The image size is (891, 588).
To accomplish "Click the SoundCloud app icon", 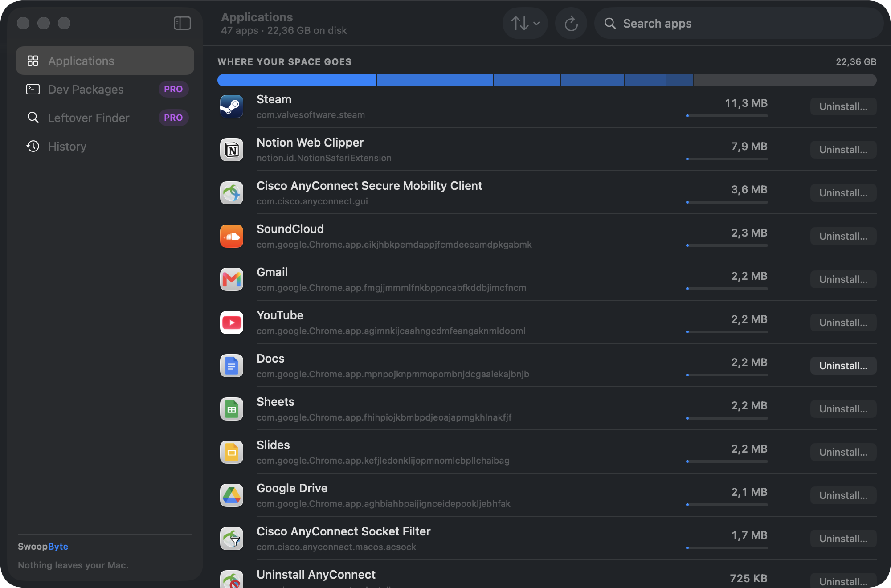I will 232,236.
